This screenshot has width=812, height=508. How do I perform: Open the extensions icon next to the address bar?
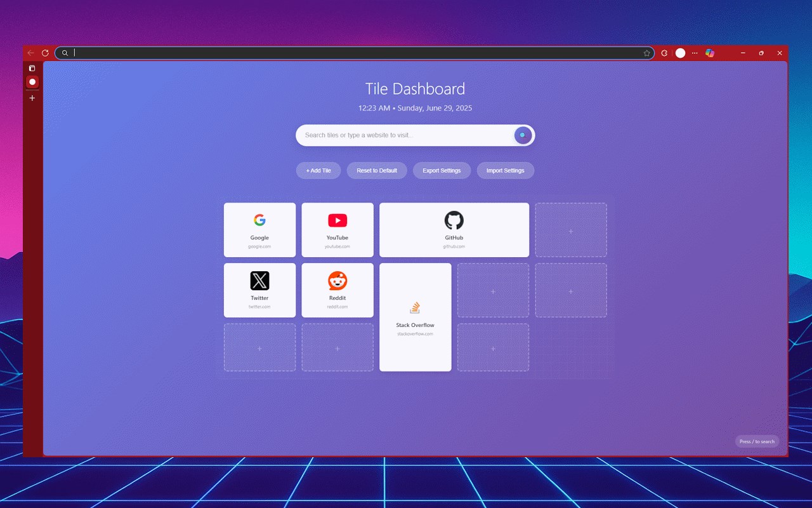click(x=664, y=53)
